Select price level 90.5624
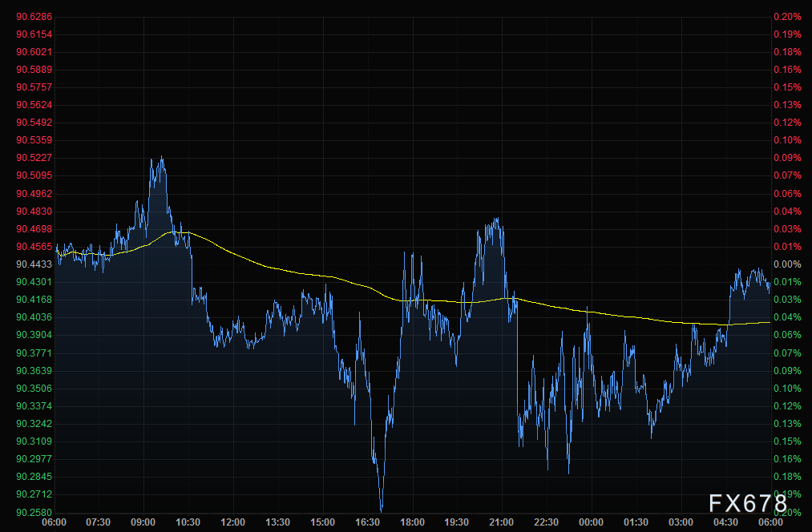Screen dimensions: 812x532 click(34, 104)
